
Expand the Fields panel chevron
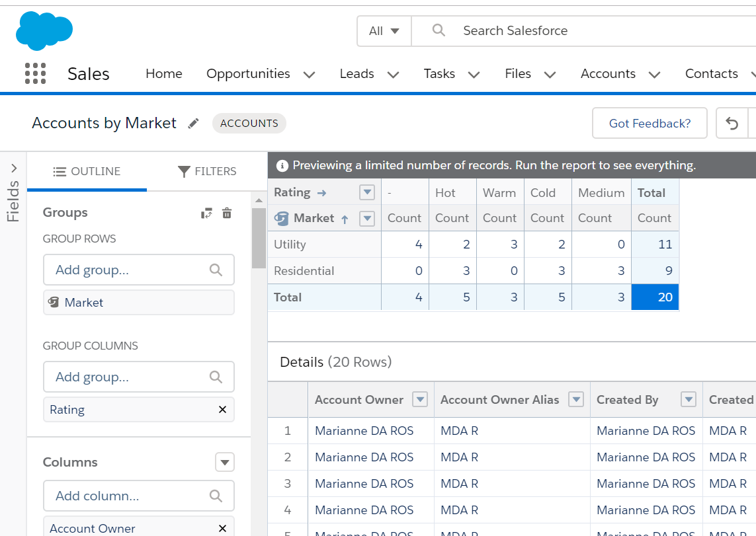14,169
